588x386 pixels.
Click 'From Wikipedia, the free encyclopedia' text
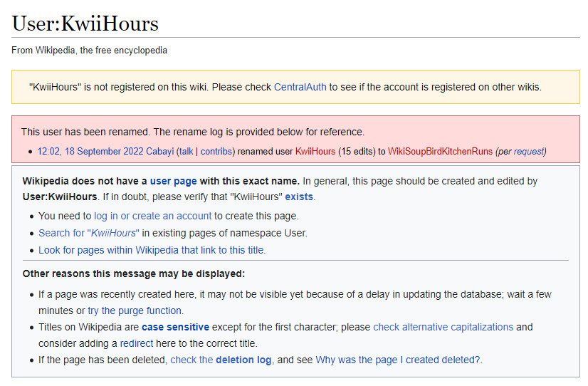(89, 51)
